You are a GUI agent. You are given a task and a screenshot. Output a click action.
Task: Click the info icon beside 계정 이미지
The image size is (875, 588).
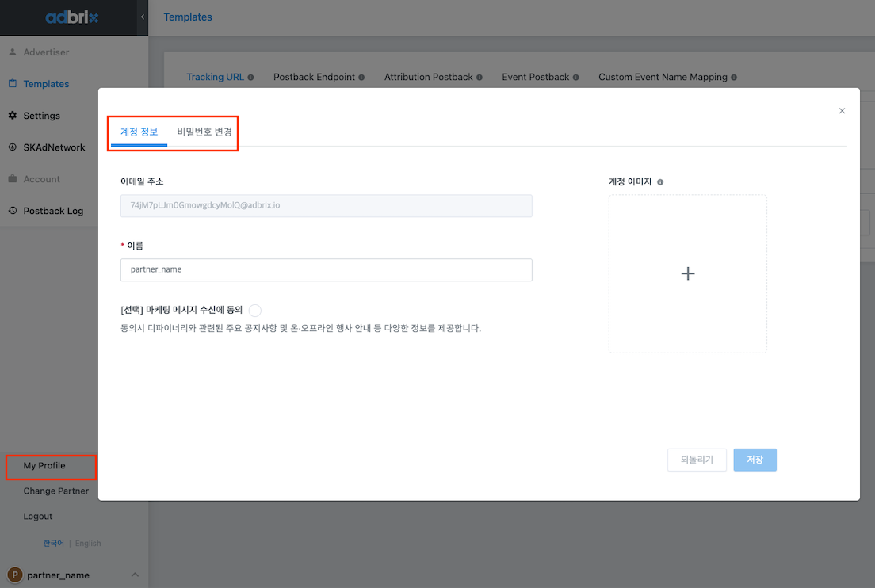tap(660, 182)
